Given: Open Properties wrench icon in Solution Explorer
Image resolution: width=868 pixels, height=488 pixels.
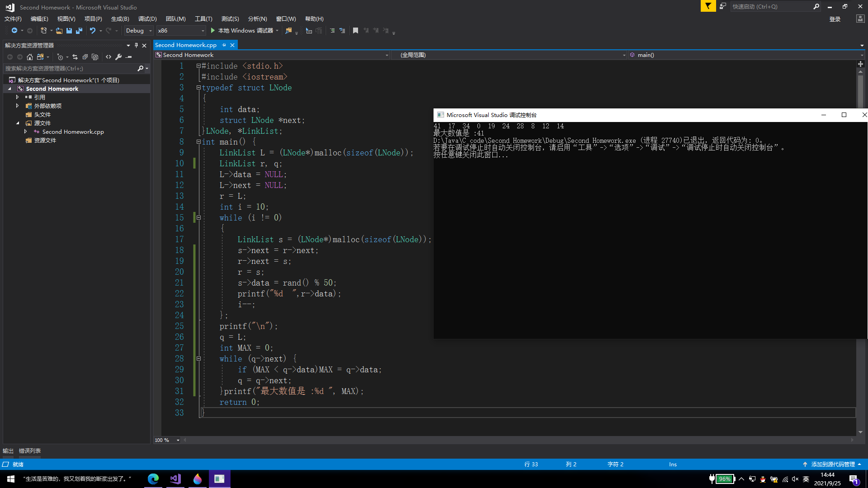Looking at the screenshot, I should point(118,57).
